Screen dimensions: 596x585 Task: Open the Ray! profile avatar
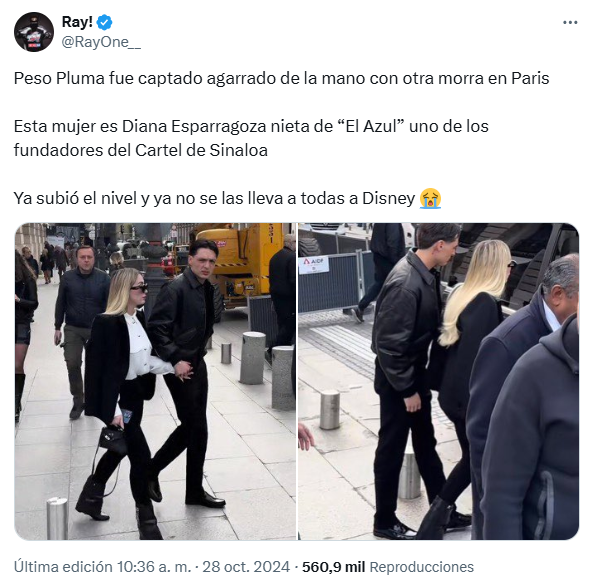point(34,32)
